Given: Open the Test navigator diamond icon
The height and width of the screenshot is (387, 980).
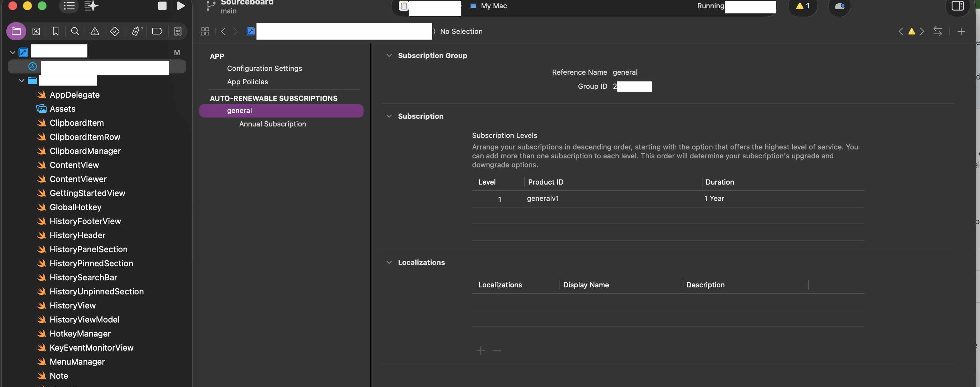Looking at the screenshot, I should click(x=115, y=31).
